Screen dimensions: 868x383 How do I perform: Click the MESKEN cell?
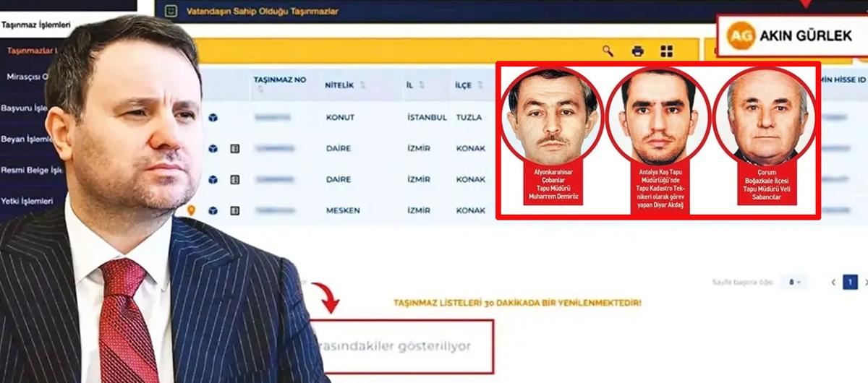coord(342,210)
